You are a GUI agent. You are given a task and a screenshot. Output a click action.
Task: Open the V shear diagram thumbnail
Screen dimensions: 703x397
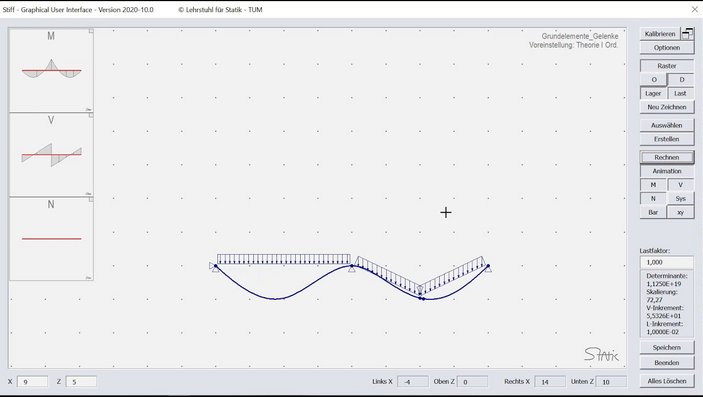click(x=51, y=154)
